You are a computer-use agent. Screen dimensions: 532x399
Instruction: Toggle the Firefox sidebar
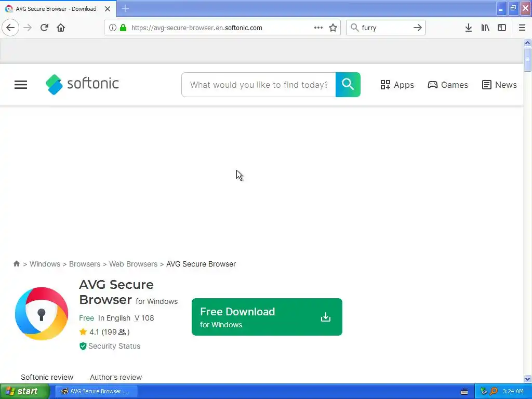point(502,28)
